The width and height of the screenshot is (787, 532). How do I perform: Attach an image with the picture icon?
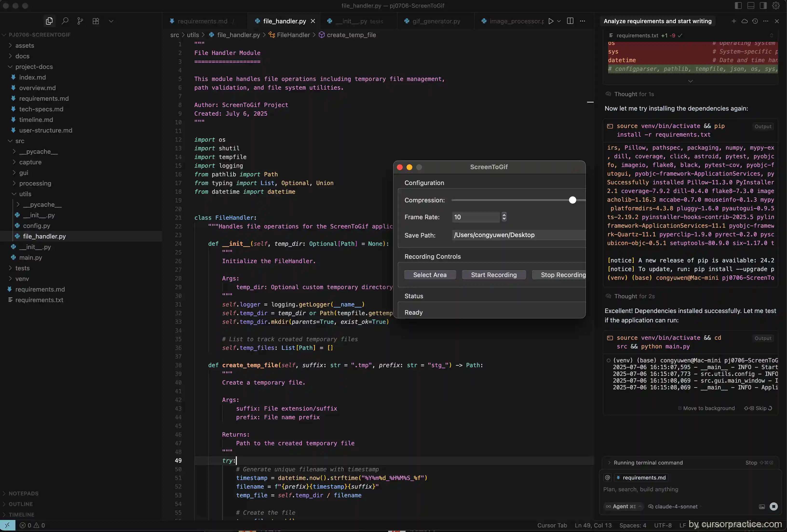point(762,507)
